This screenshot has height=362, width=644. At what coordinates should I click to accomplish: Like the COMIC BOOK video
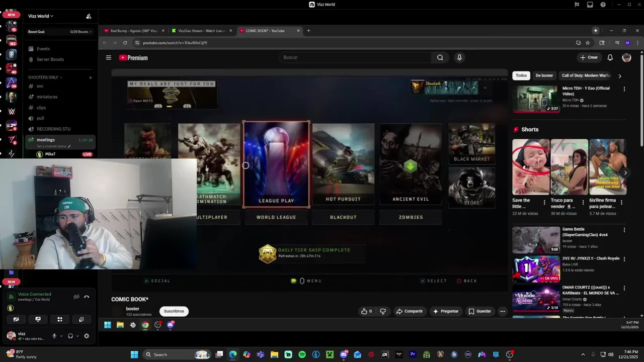366,311
